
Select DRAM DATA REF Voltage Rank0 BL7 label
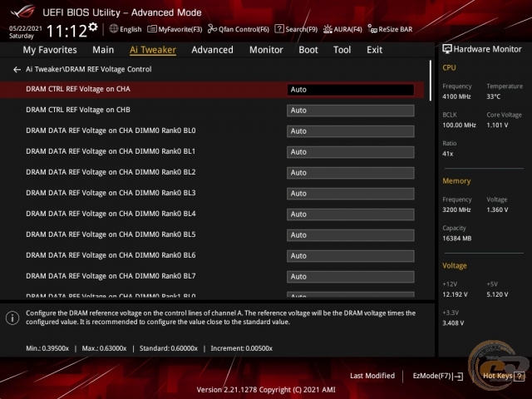(x=111, y=276)
